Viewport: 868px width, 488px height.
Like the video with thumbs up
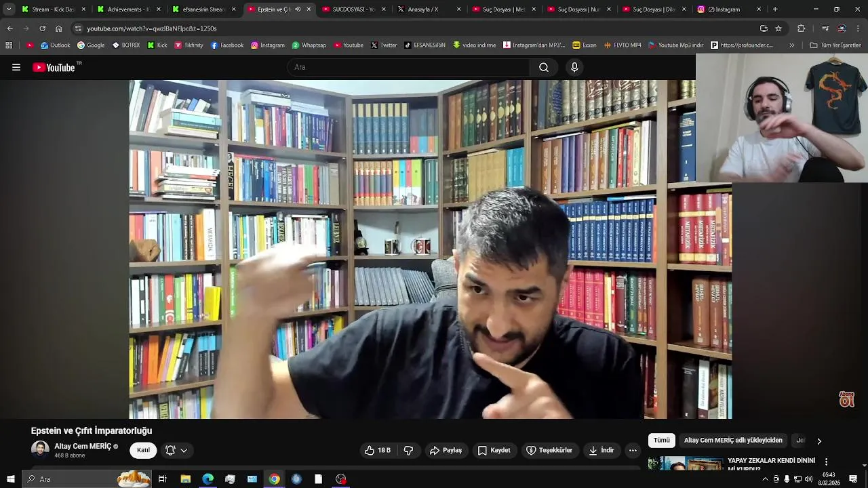377,450
